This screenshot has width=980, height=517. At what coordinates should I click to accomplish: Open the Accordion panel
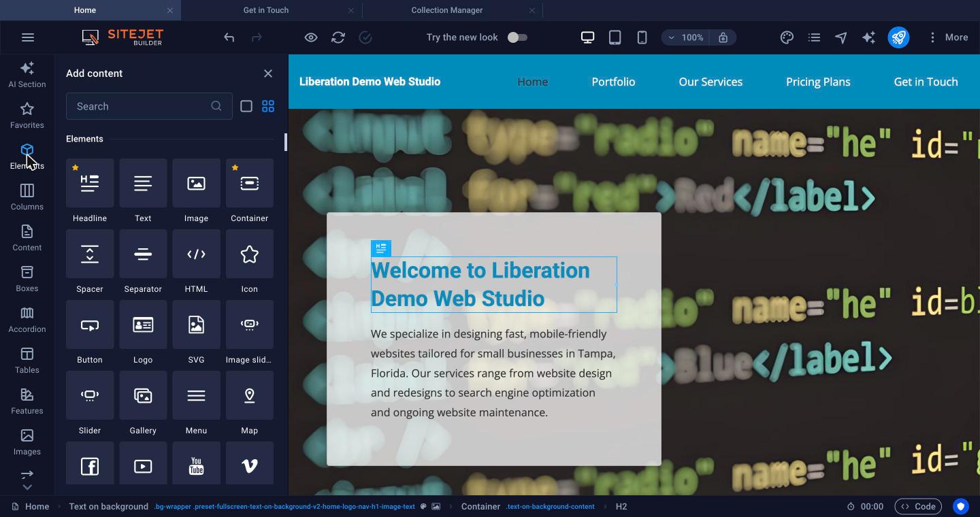[x=27, y=320]
